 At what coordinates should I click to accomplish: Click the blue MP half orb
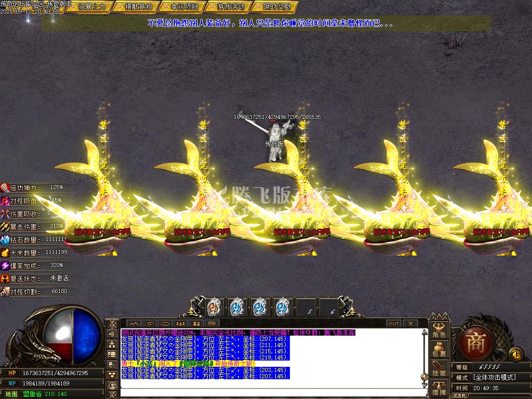point(87,337)
